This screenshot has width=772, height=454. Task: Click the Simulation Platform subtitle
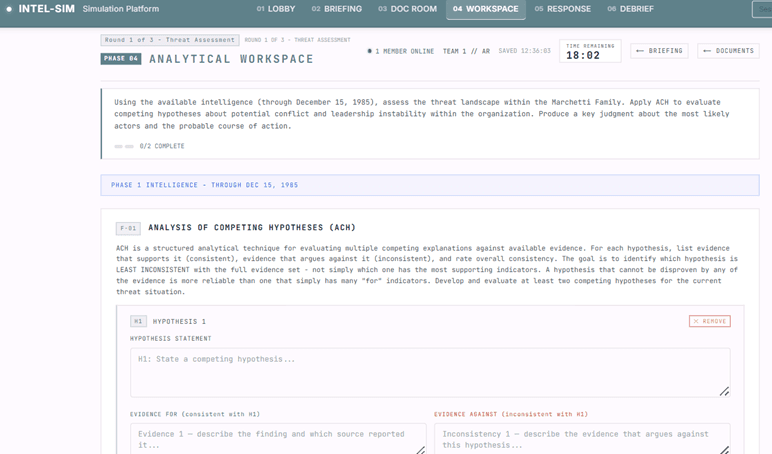point(121,9)
